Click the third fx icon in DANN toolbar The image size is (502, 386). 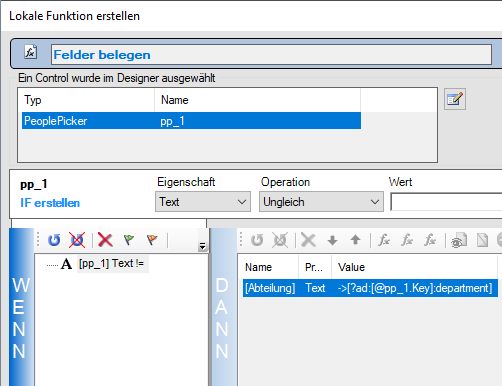pyautogui.click(x=430, y=240)
